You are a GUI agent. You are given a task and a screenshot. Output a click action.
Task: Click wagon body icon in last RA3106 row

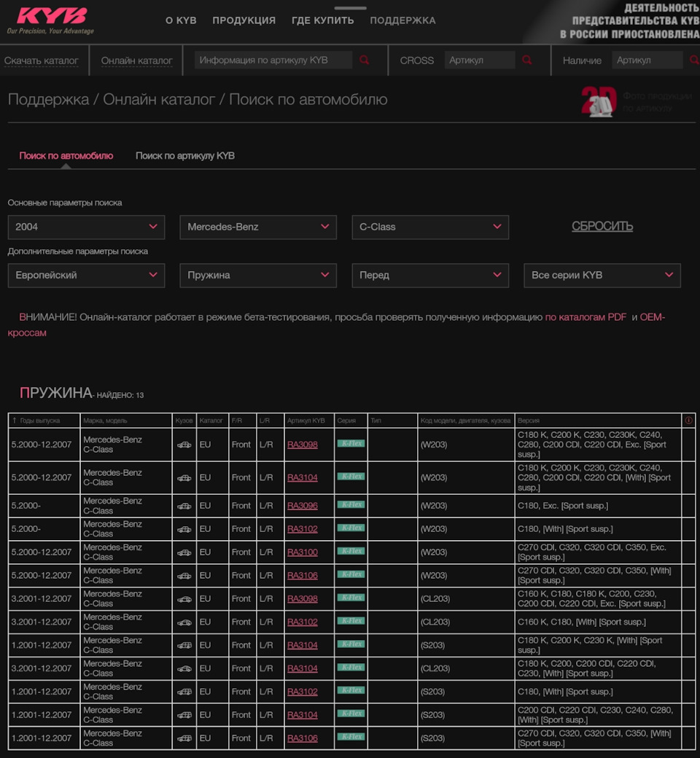[x=184, y=738]
